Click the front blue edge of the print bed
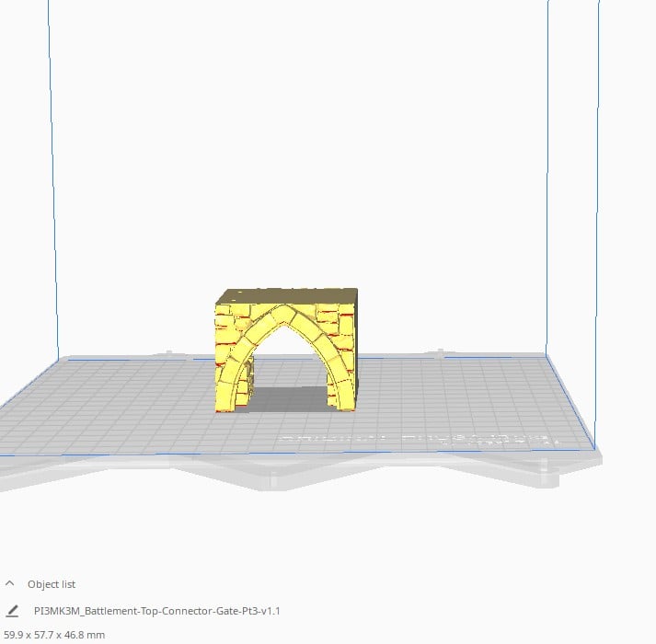656x644 pixels. pos(293,453)
